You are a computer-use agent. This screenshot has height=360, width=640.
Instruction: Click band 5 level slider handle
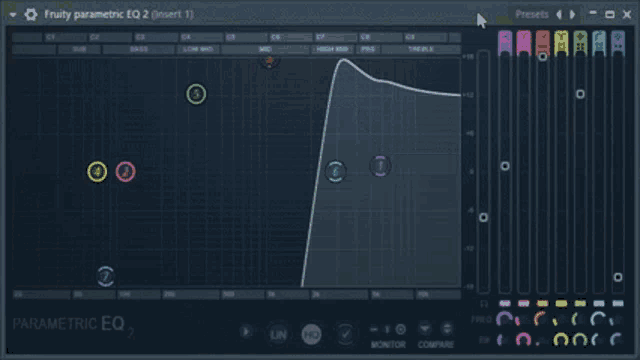coord(580,94)
